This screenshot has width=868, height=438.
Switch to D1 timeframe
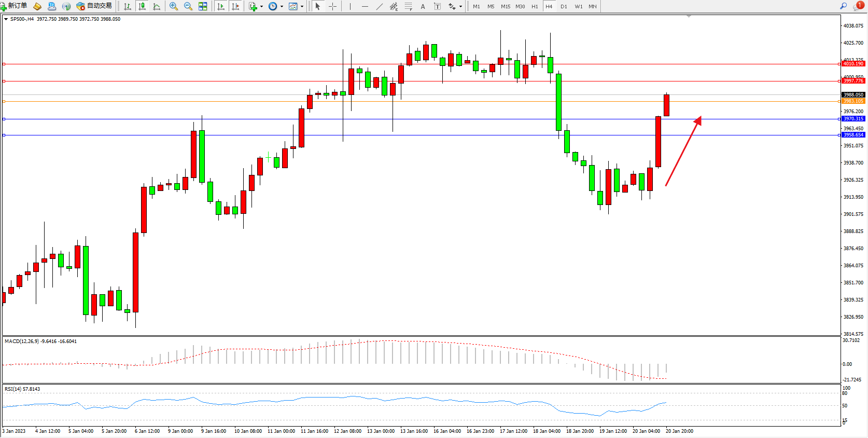[x=564, y=6]
